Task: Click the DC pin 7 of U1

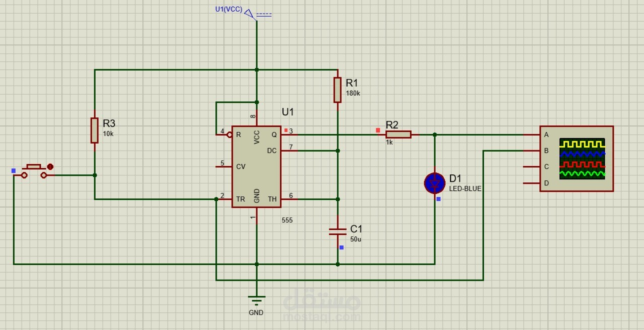Action: 289,151
